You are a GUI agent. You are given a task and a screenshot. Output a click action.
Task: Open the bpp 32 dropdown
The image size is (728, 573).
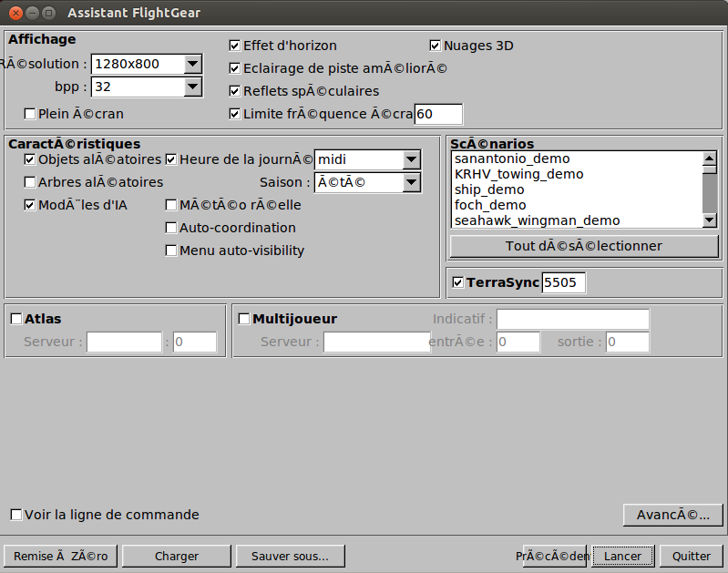pyautogui.click(x=192, y=87)
